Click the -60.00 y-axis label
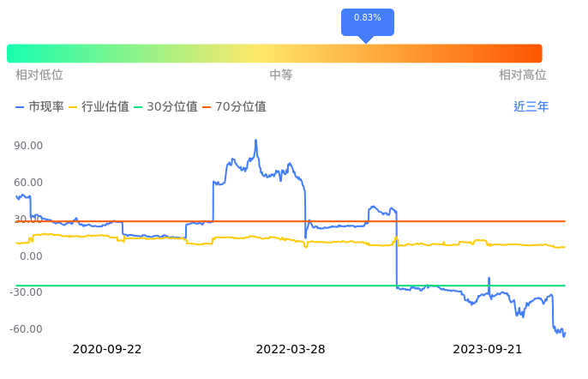 (27, 329)
